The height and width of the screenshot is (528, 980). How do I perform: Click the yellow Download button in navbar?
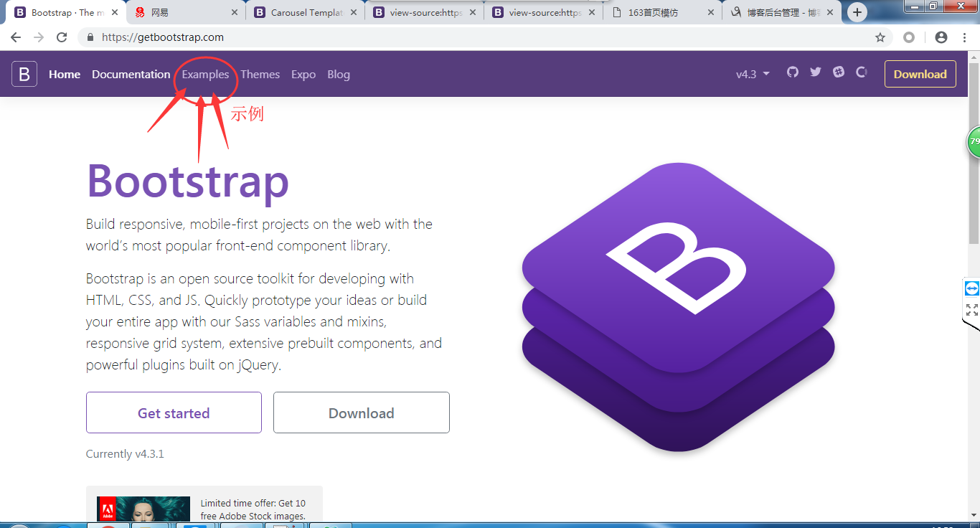[920, 74]
